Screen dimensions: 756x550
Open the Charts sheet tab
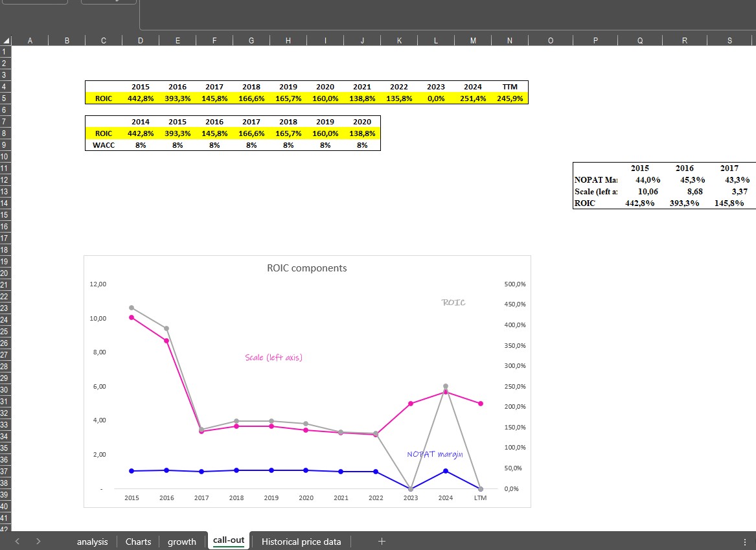point(138,541)
